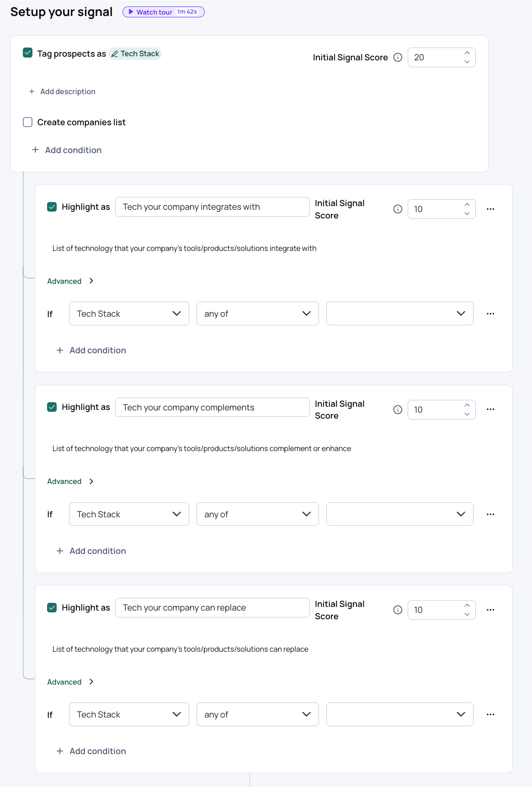Open the empty value dropdown in the 'integrates with' condition

point(399,314)
